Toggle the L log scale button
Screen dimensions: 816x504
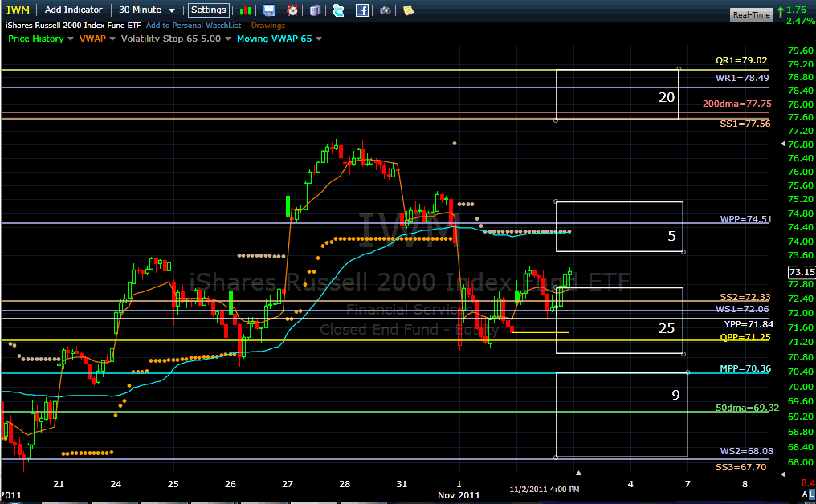point(812,494)
